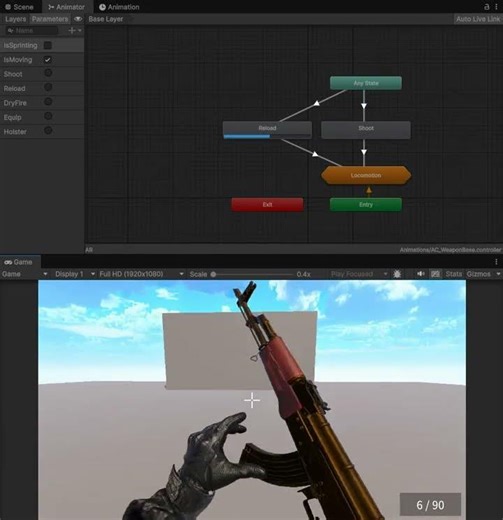The width and height of the screenshot is (503, 520).
Task: Click the crosshair in the Game view
Action: coord(252,400)
